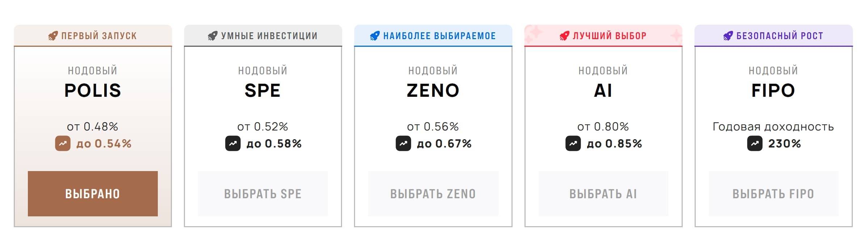
Task: Click the trend chart icon next to до 0.58%
Action: click(x=233, y=144)
